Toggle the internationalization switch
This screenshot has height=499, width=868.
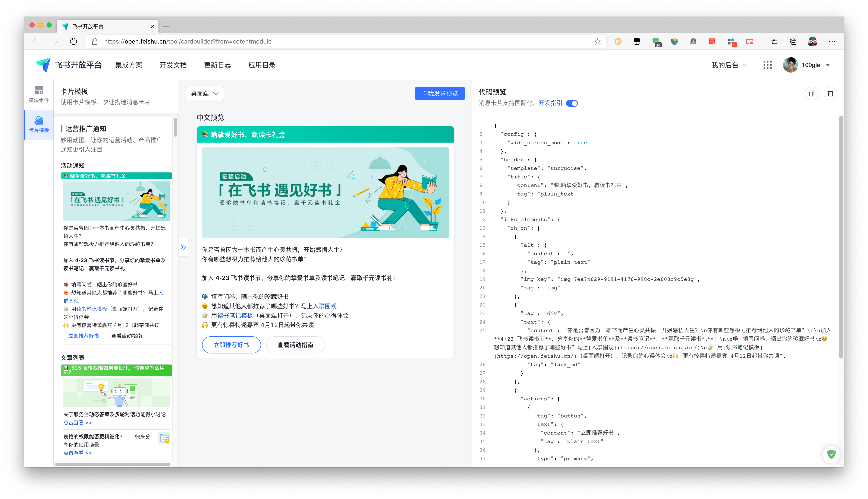click(x=572, y=103)
